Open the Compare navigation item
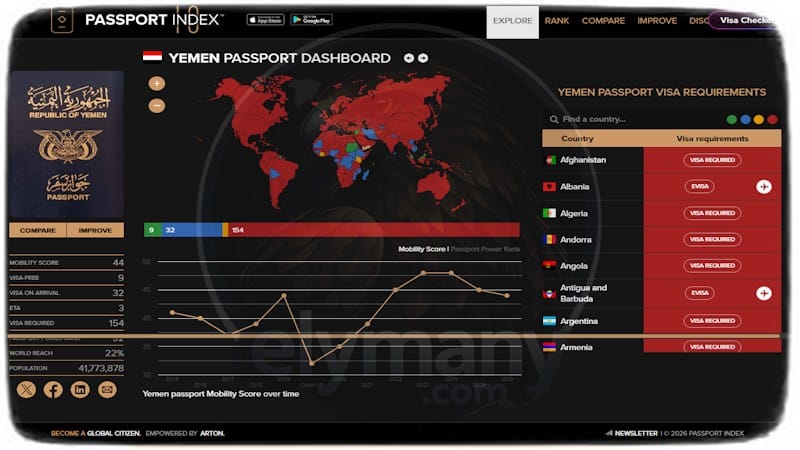This screenshot has width=800, height=450. [x=603, y=21]
